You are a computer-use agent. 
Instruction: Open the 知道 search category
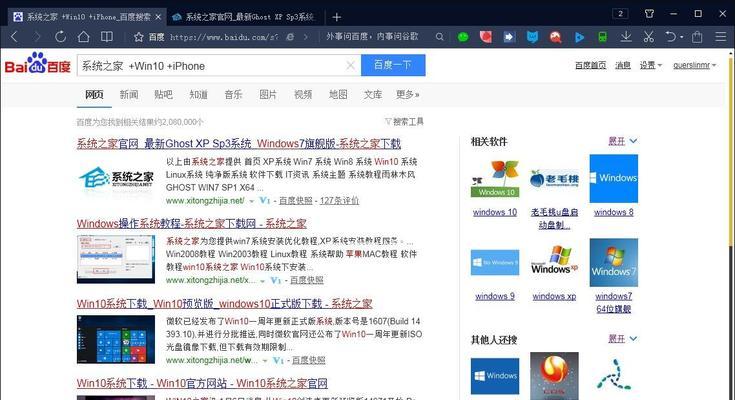[x=198, y=95]
